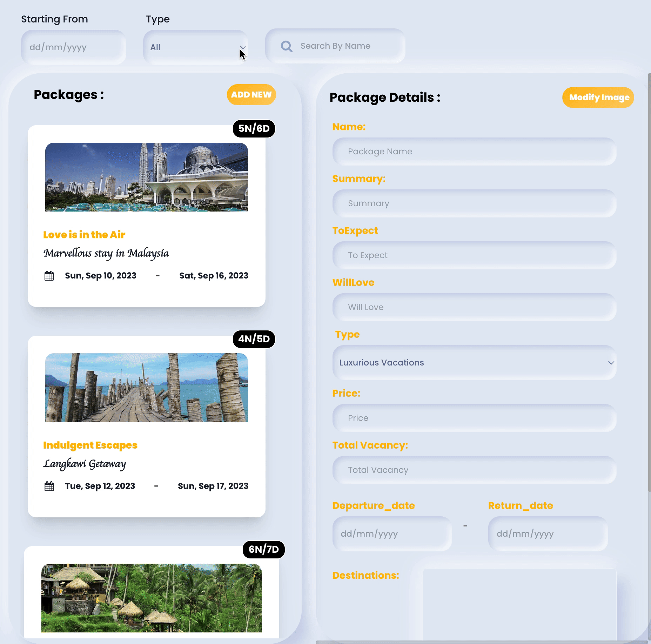Click Langkawi Getaway subtitle
Screen dimensions: 651x644
[x=85, y=464]
